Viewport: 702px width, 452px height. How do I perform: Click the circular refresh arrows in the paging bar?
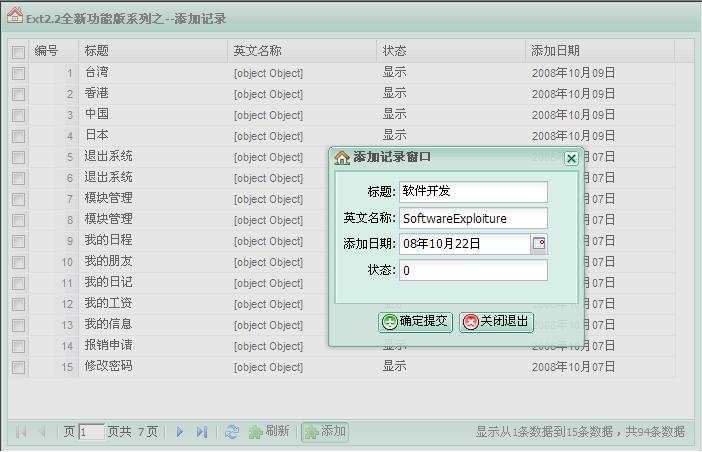point(231,432)
